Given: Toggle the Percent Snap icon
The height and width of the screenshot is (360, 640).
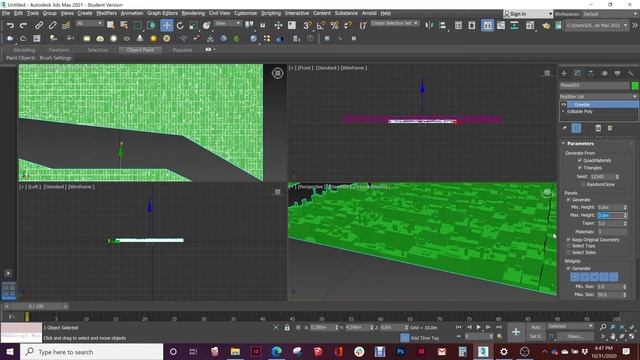Looking at the screenshot, I should point(334,25).
